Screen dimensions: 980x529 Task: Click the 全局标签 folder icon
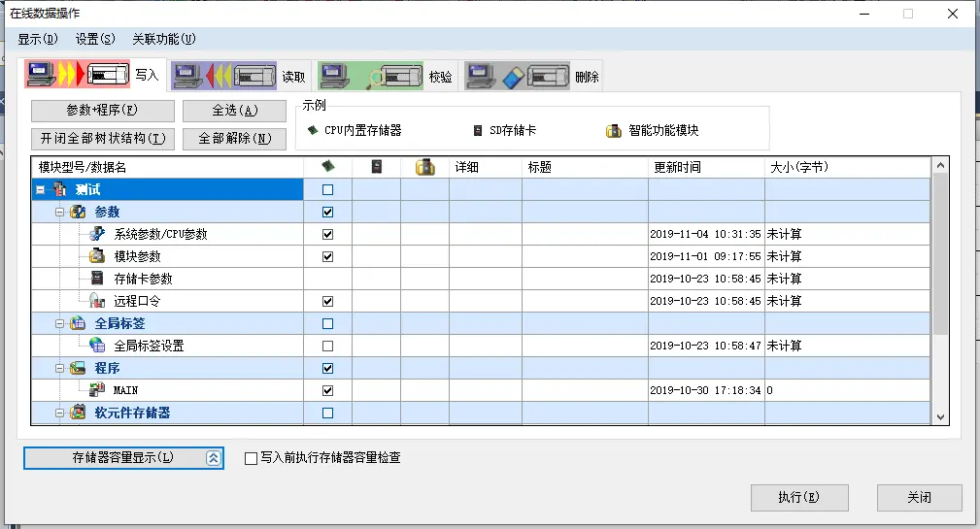click(x=78, y=323)
